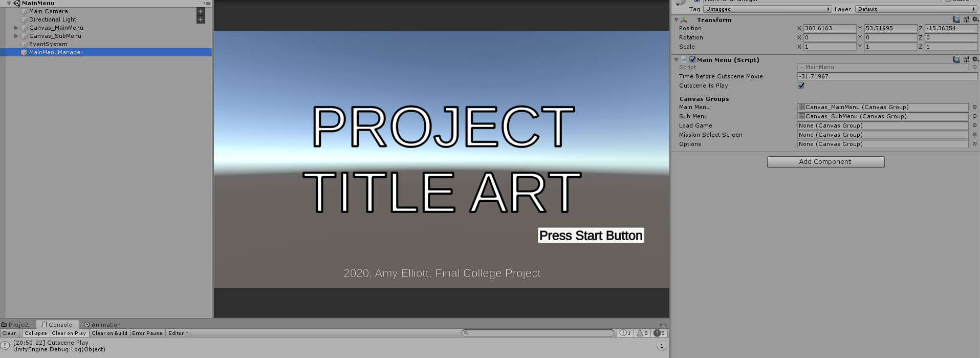Disable the Main Menu script component checkbox
Viewport: 980px width, 358px height.
692,59
